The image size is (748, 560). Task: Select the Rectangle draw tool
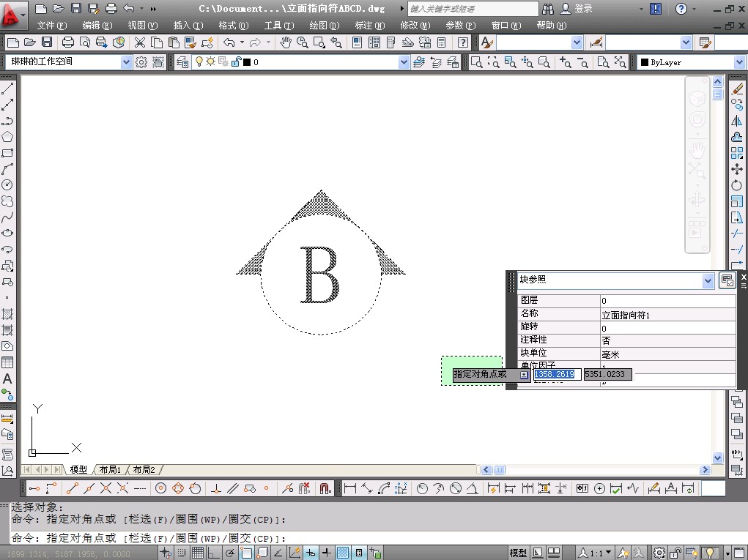click(x=7, y=153)
